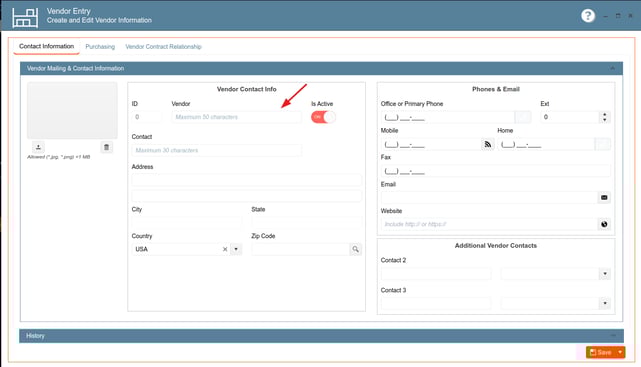Click the ID input field
This screenshot has width=641, height=367.
tap(146, 117)
